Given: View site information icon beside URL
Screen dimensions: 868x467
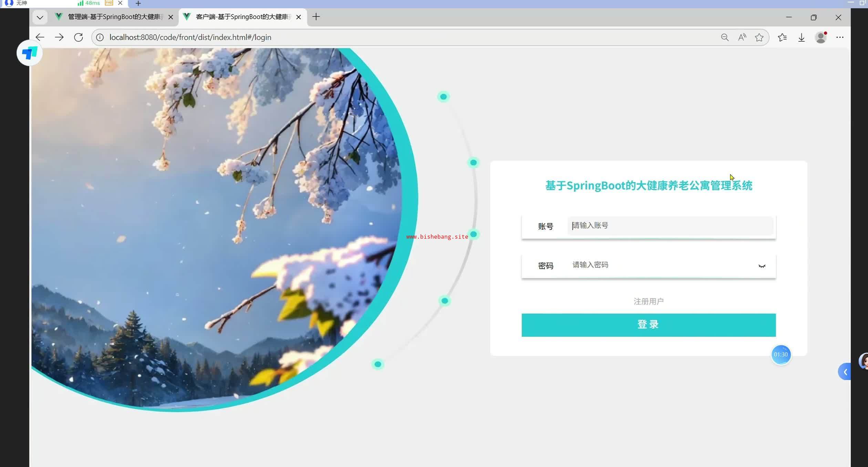Looking at the screenshot, I should click(100, 37).
